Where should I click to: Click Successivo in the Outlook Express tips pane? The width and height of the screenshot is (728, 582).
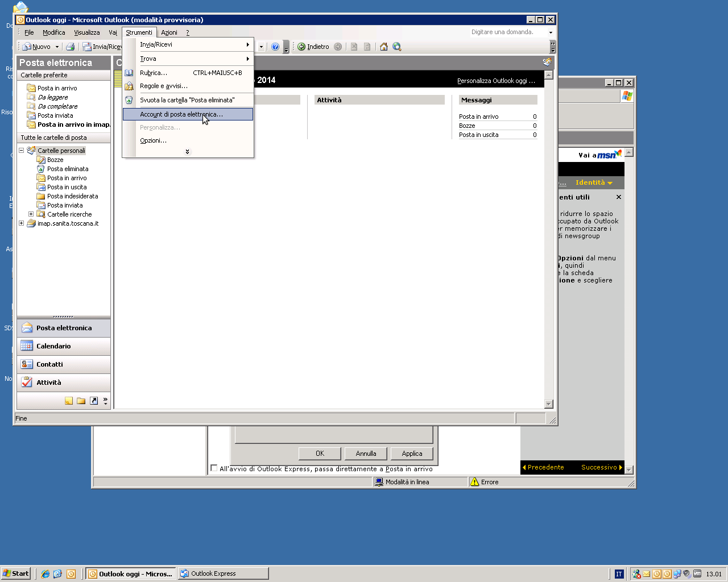click(x=602, y=467)
